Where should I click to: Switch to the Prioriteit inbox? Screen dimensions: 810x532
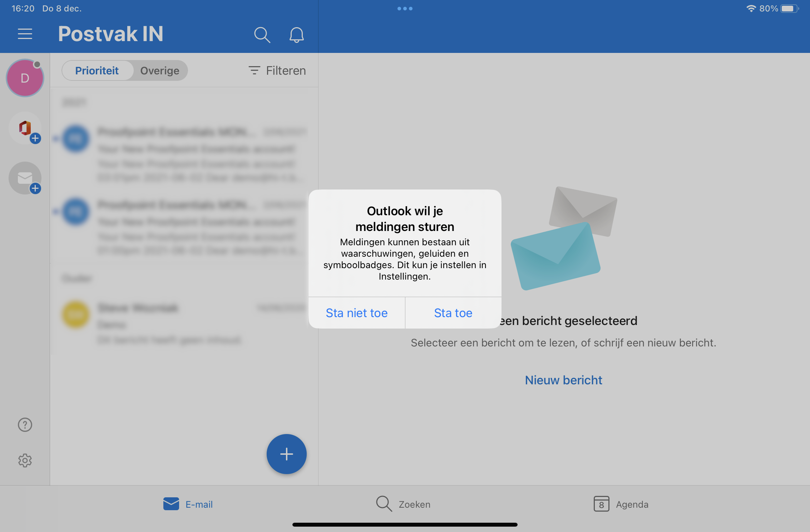point(97,70)
